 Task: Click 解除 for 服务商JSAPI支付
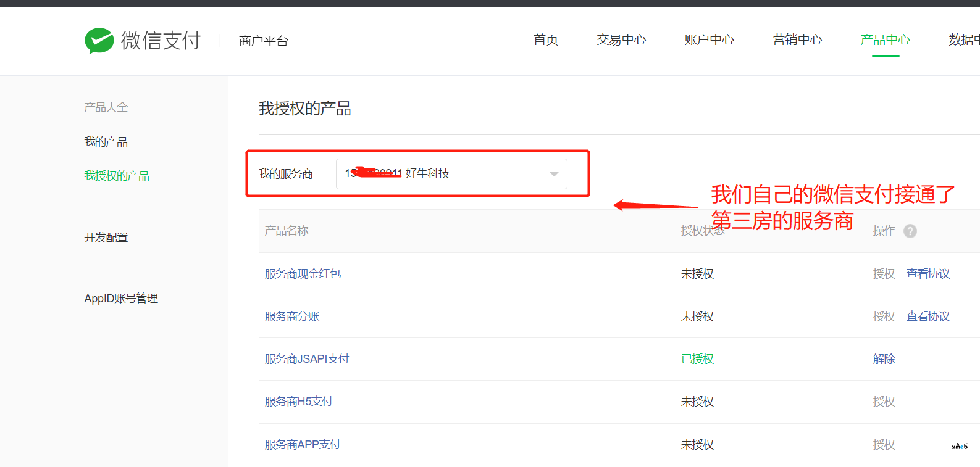tap(884, 359)
